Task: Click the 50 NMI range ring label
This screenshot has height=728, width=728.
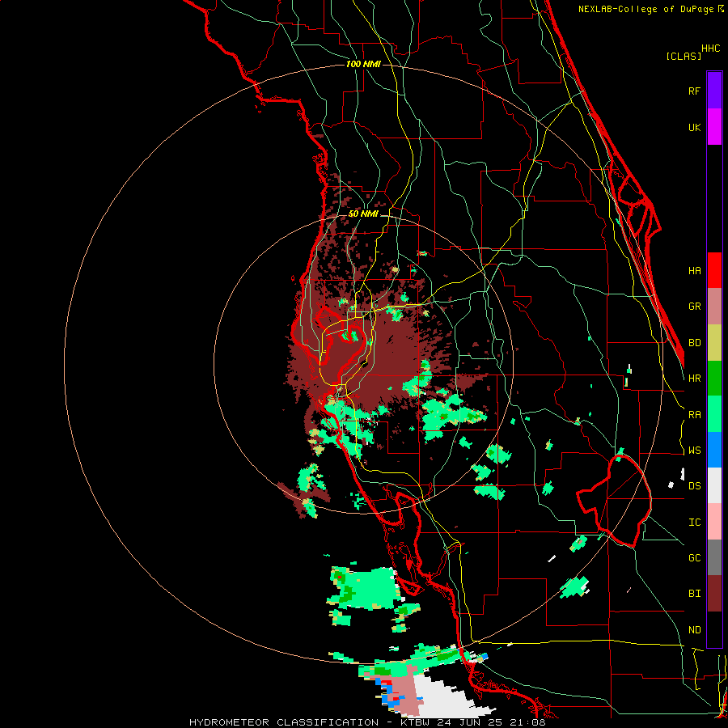Action: click(363, 214)
